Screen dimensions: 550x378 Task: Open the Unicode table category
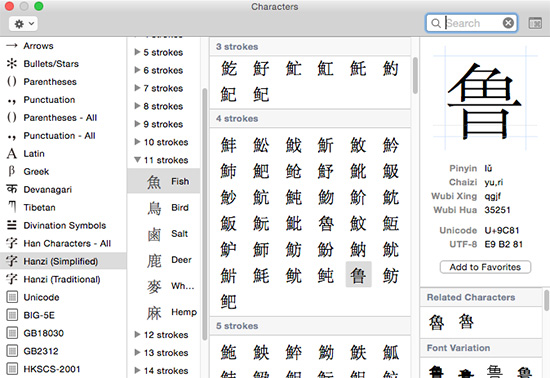[x=63, y=297]
